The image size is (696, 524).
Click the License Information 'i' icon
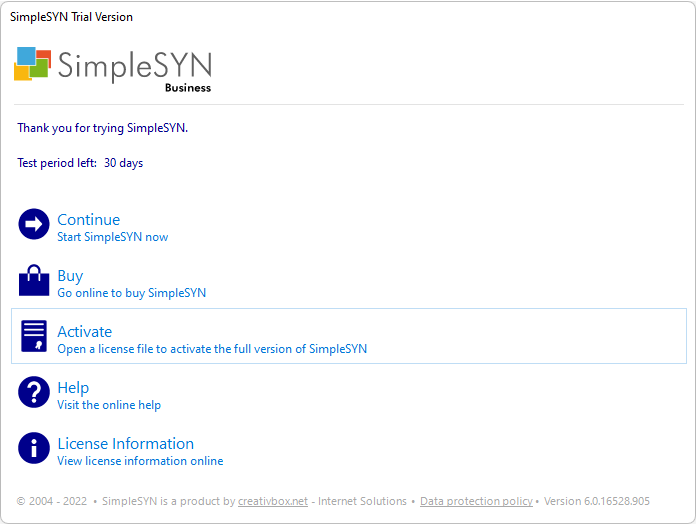point(34,448)
